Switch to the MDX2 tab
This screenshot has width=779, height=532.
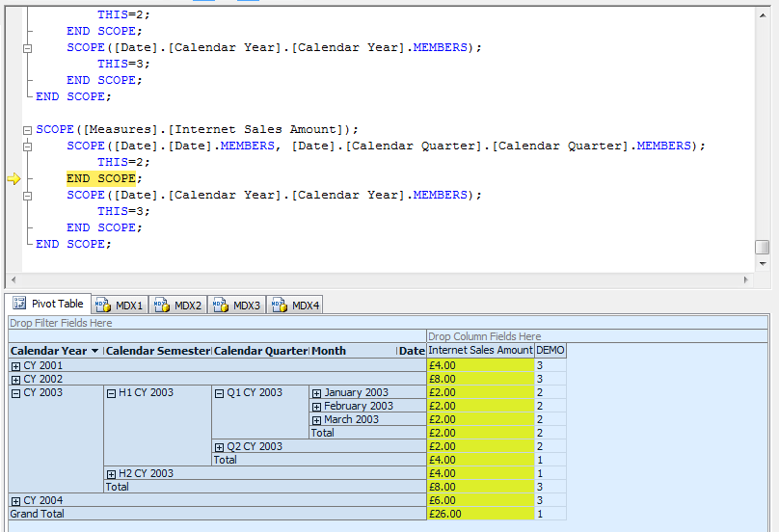point(177,305)
